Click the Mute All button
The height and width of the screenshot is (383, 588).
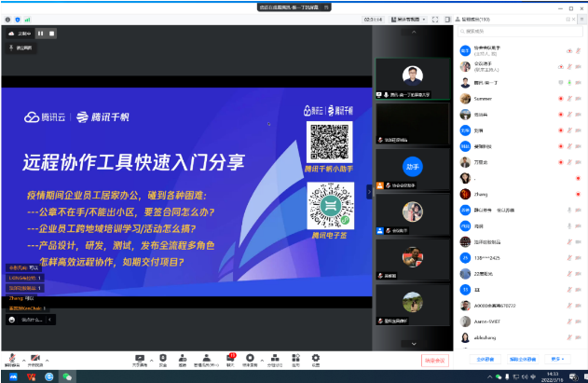(x=485, y=360)
